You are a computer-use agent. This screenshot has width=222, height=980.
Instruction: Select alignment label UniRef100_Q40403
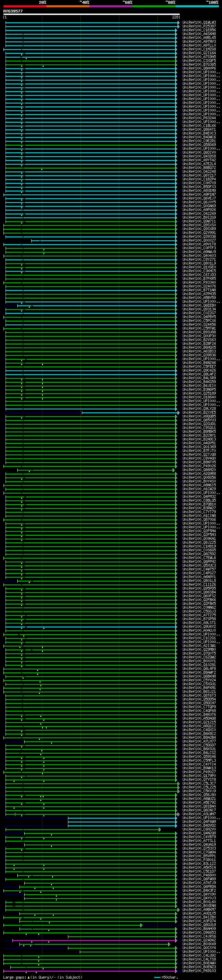[x=199, y=256]
